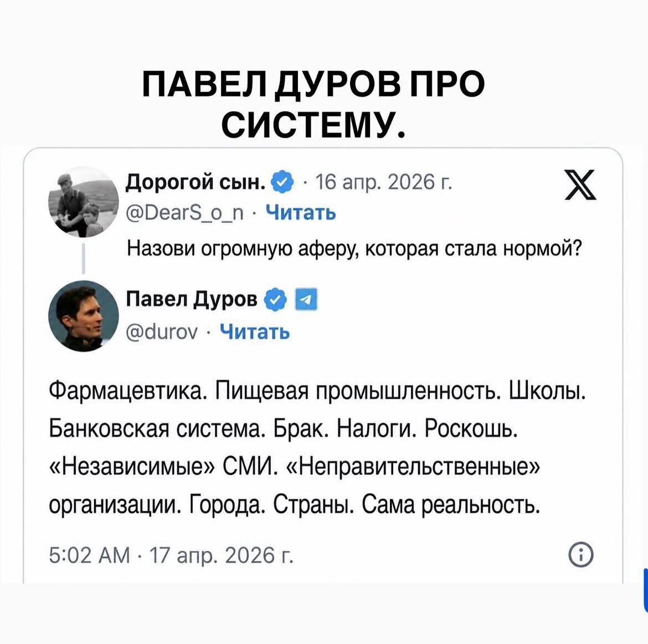Click the Telegram badge next to Павел Дуров
Screen dimensions: 648x644
tap(306, 299)
